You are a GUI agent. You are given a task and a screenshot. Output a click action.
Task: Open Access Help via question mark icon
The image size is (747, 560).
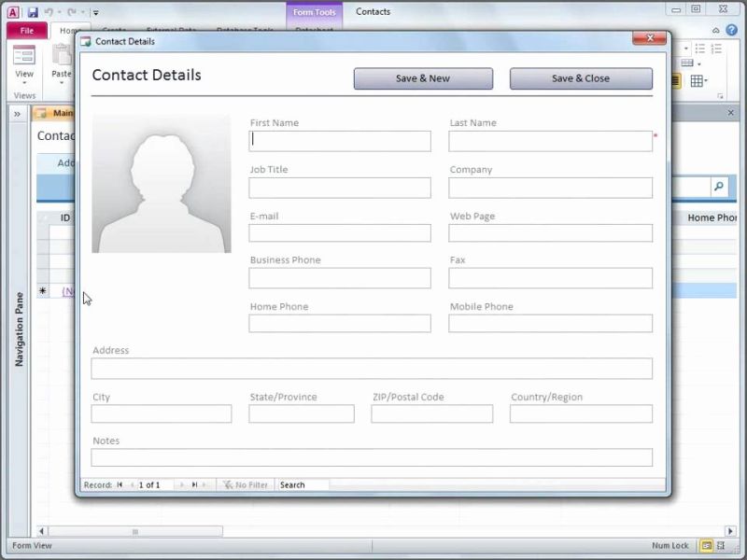[732, 29]
